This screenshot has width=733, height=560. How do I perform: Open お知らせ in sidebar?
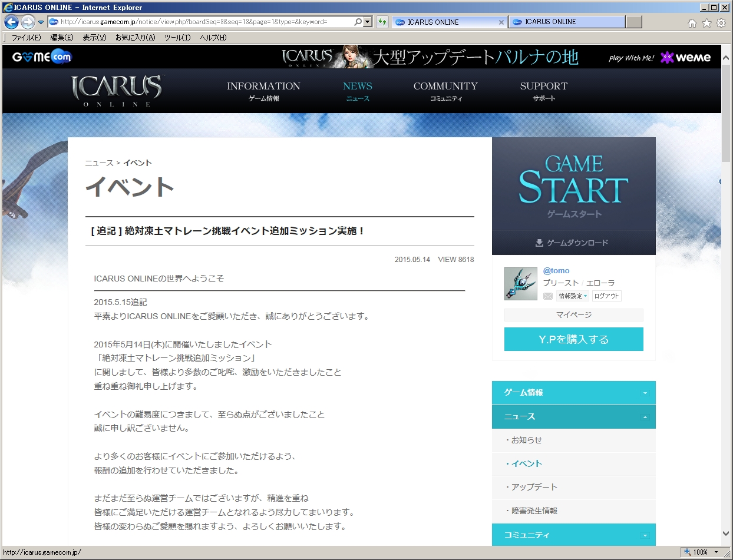[x=574, y=440]
